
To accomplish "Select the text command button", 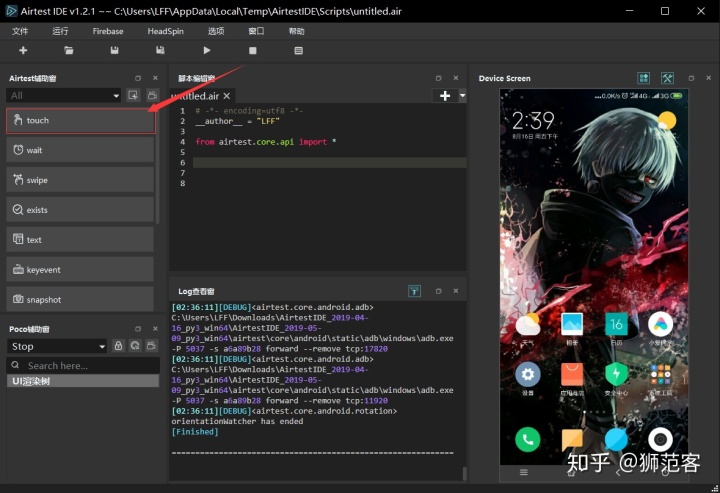I will point(80,240).
